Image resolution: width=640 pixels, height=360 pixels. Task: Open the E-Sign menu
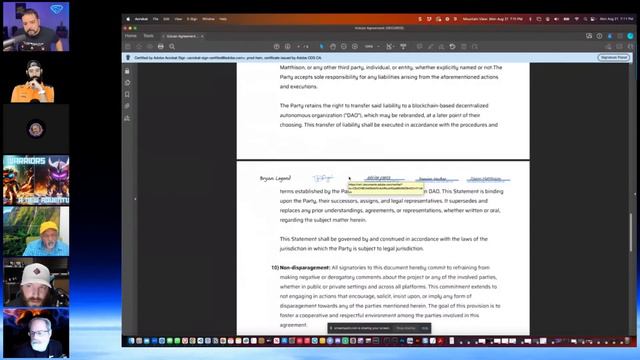pos(192,19)
